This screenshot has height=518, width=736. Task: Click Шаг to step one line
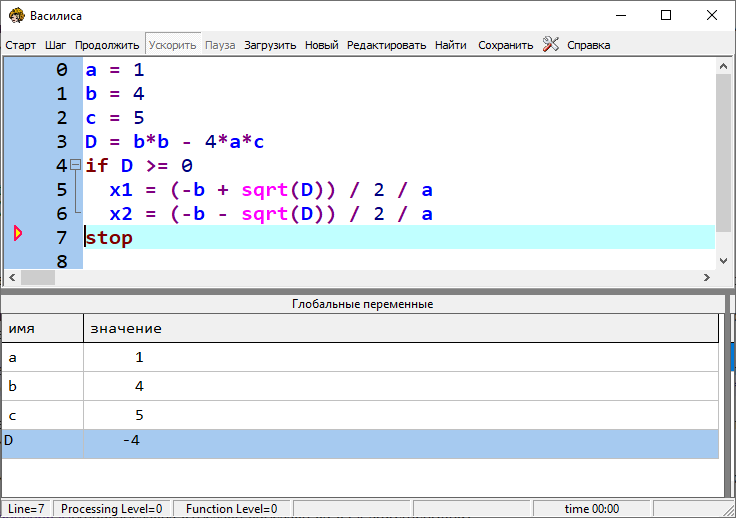coord(56,45)
